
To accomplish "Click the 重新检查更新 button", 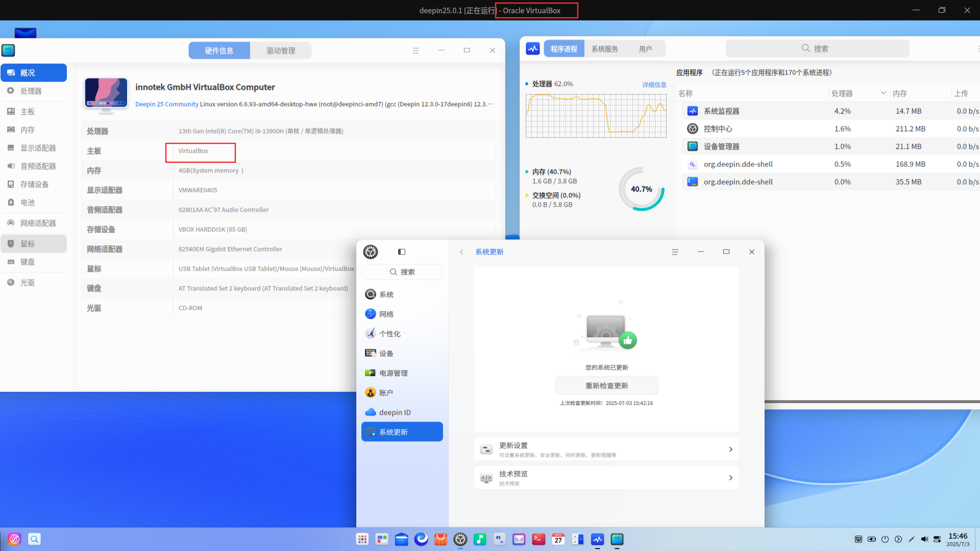I will [x=606, y=386].
